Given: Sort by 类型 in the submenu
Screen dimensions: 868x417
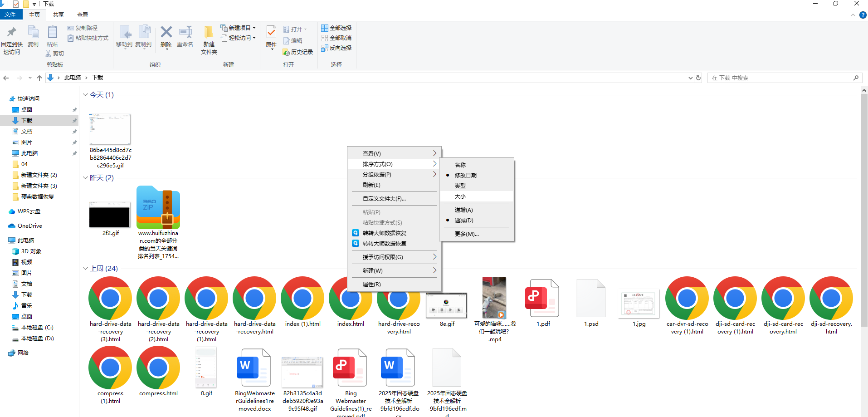Looking at the screenshot, I should pos(477,186).
